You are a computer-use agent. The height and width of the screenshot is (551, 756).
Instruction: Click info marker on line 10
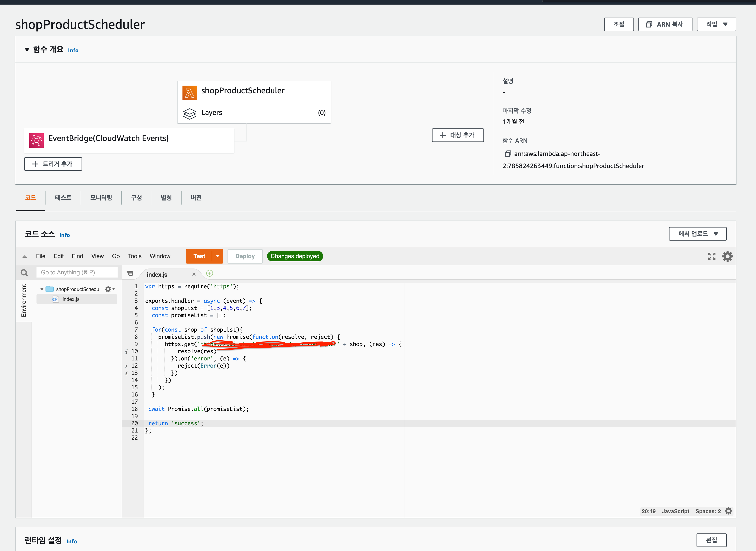pyautogui.click(x=126, y=352)
